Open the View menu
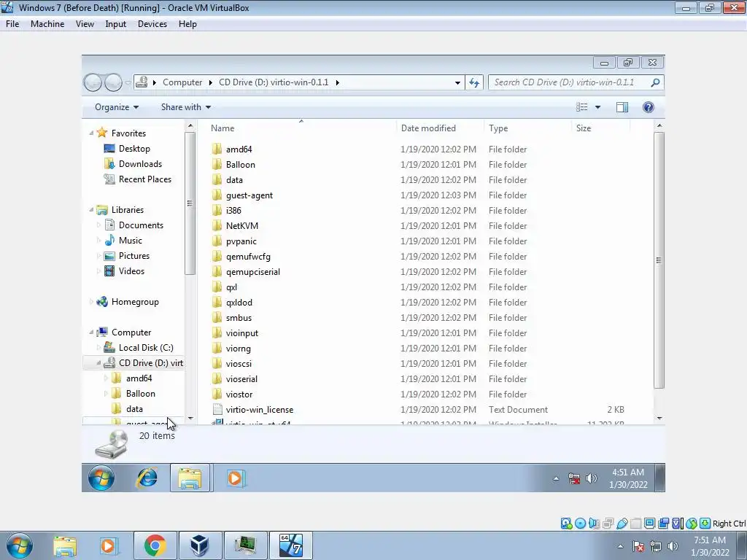Viewport: 747px width, 560px height. click(x=85, y=24)
